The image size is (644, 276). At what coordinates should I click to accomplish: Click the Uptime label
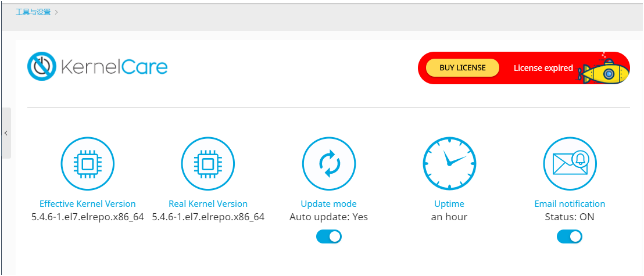(449, 204)
